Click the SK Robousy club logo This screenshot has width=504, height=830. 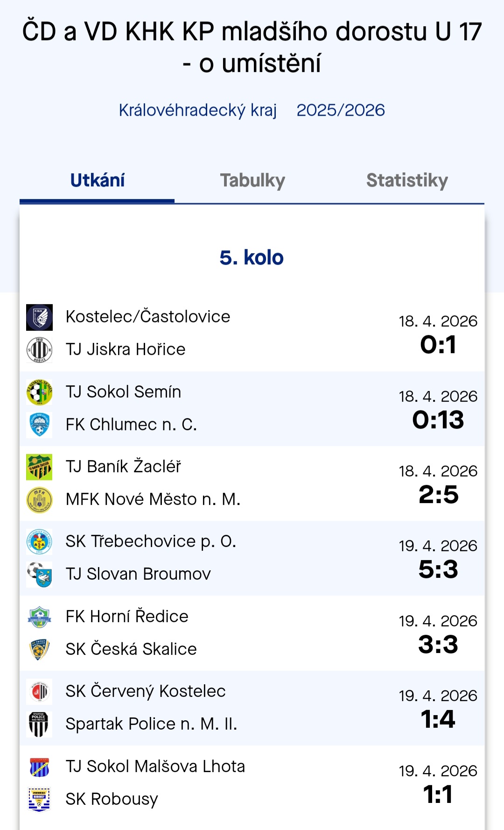[x=39, y=800]
